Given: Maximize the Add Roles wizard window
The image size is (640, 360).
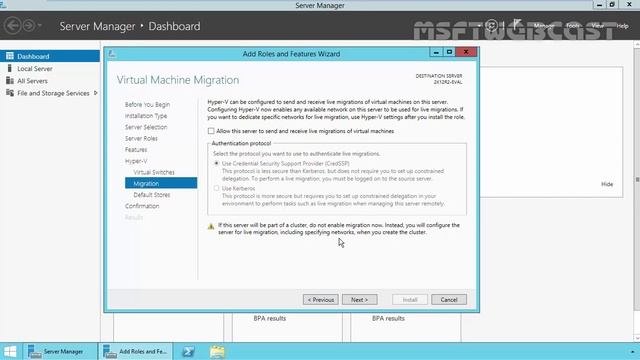Looking at the screenshot, I should [449, 52].
